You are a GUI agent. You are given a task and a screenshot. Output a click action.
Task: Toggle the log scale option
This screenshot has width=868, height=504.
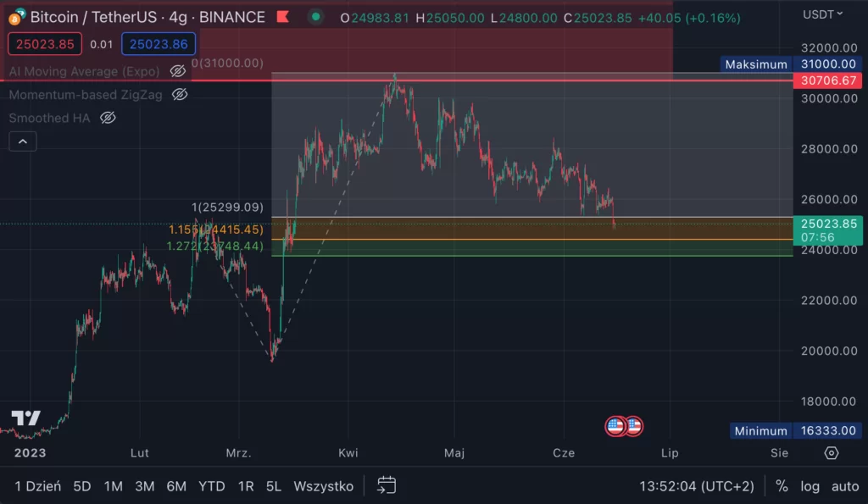[810, 486]
